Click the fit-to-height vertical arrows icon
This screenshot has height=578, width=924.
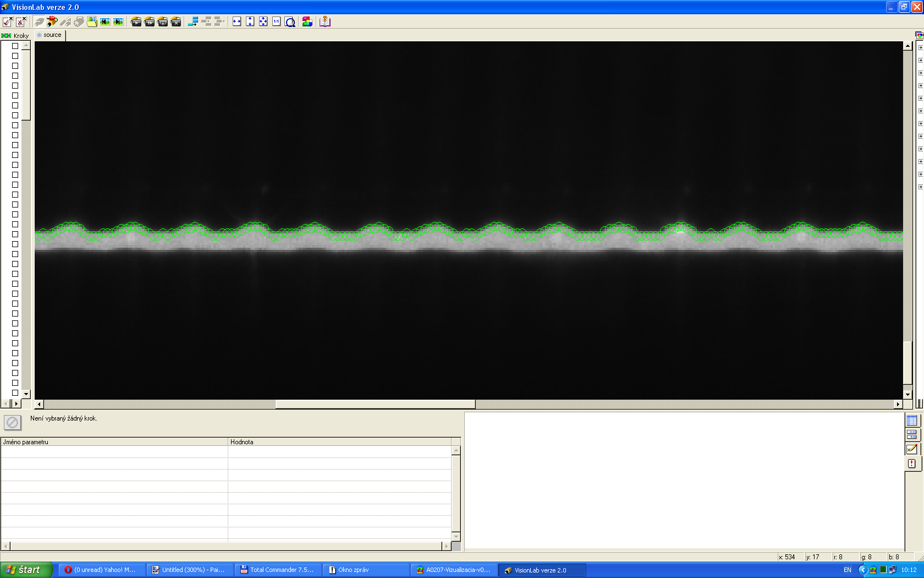click(x=250, y=21)
